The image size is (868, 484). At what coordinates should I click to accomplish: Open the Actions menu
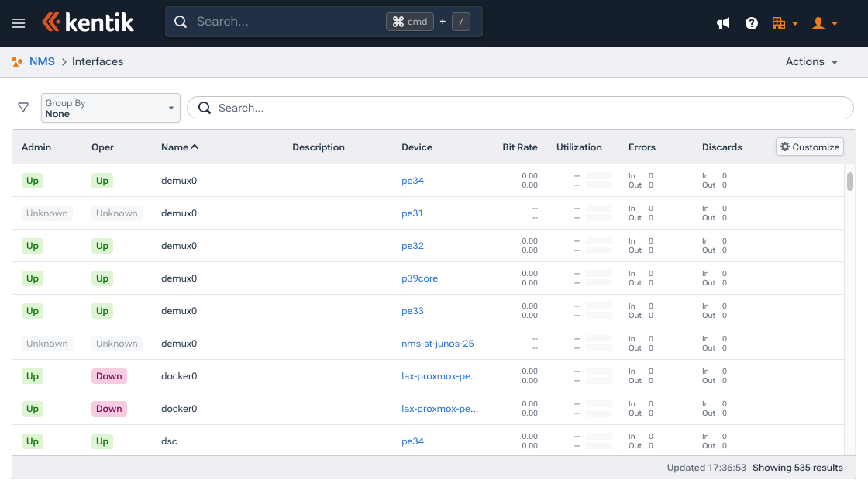point(811,62)
